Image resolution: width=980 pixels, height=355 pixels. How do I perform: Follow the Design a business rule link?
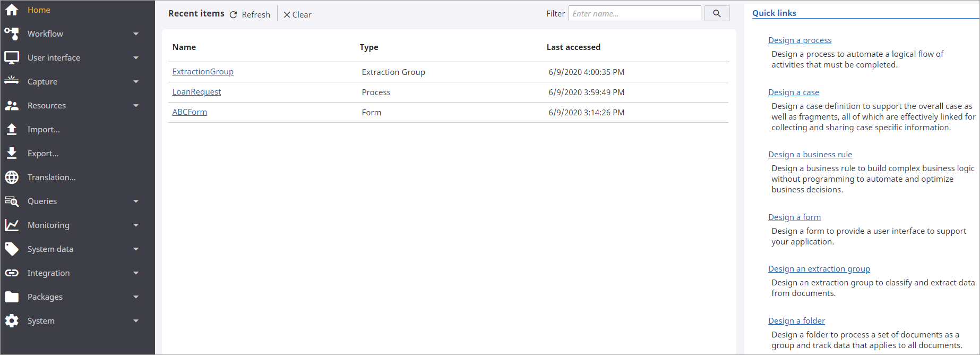coord(810,154)
